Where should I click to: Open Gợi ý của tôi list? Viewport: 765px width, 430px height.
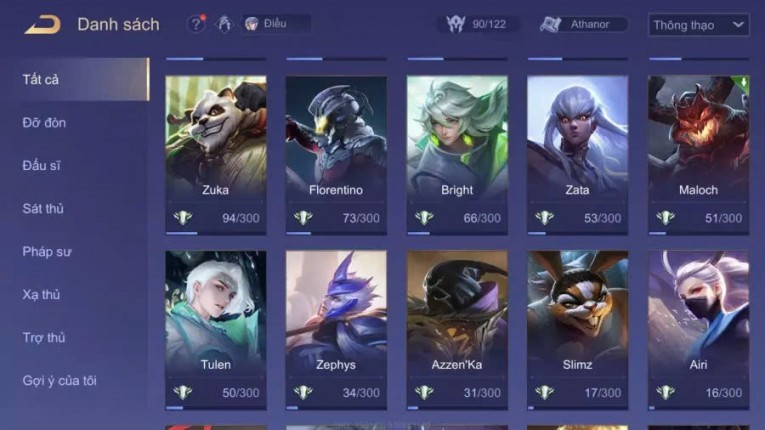pos(60,381)
